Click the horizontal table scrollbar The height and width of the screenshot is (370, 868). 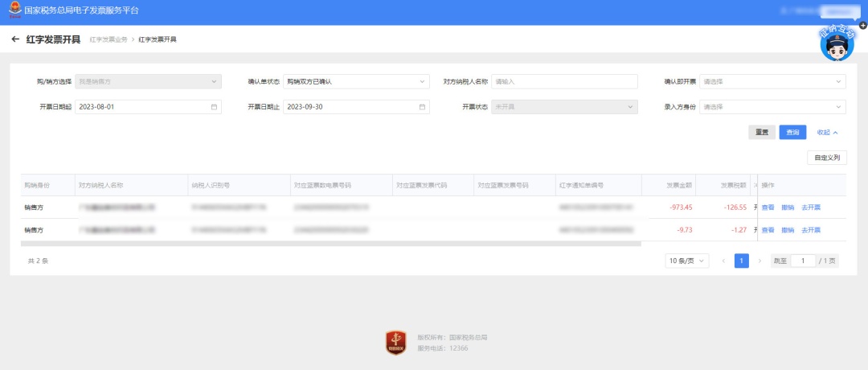pyautogui.click(x=330, y=243)
